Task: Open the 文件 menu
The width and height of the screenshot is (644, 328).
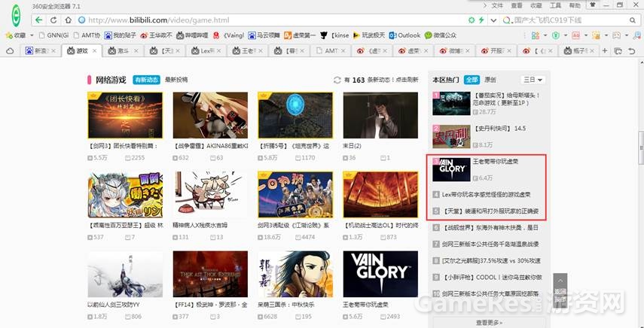Action: (497, 5)
